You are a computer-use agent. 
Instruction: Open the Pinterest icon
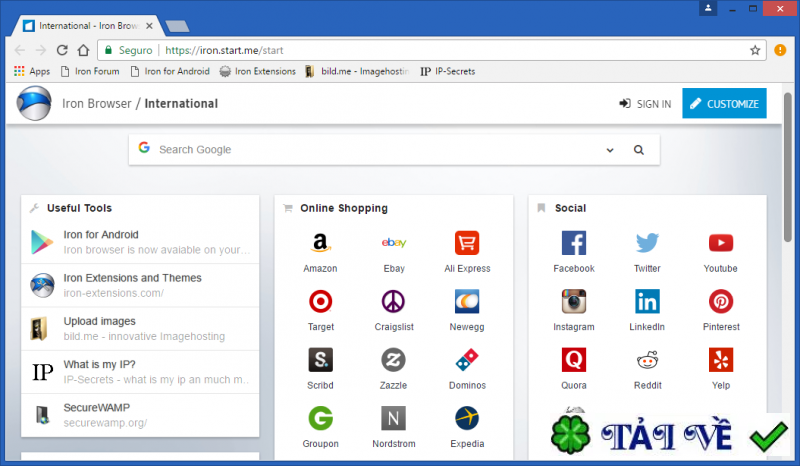coord(721,302)
